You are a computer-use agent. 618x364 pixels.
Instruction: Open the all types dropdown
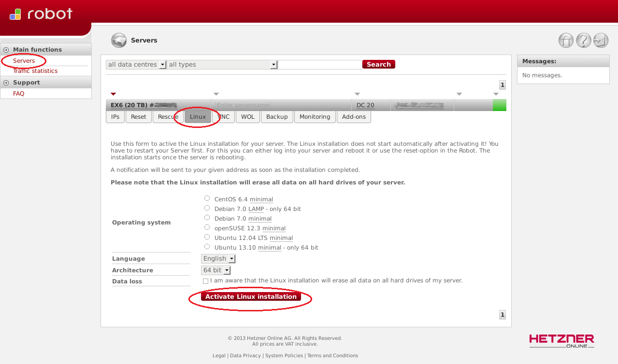pyautogui.click(x=222, y=65)
